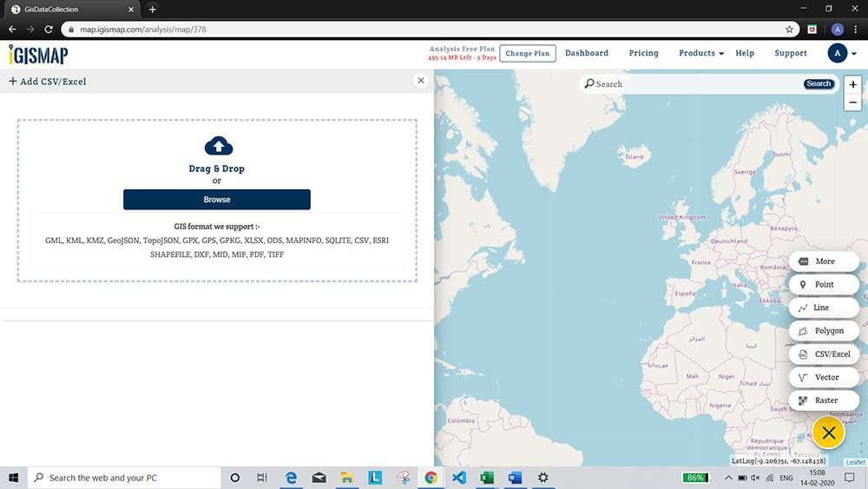Viewport: 868px width, 489px height.
Task: Zoom out the map with minus
Action: (853, 102)
